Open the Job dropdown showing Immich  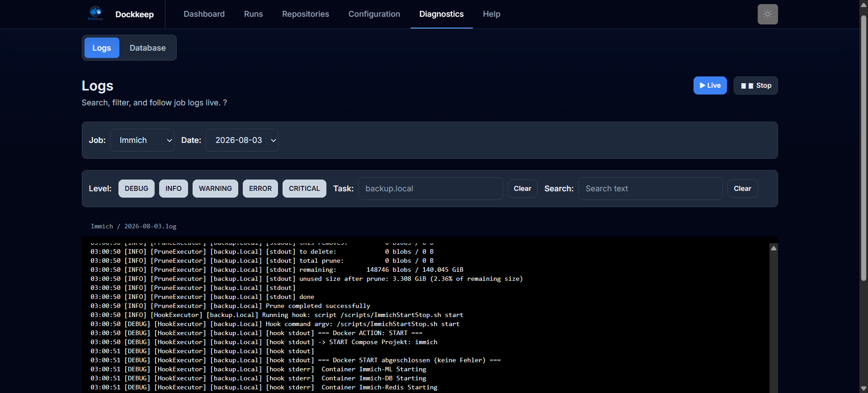[x=142, y=140]
